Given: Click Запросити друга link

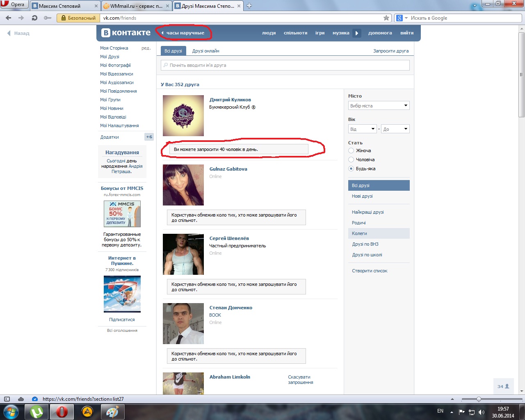Looking at the screenshot, I should (391, 51).
